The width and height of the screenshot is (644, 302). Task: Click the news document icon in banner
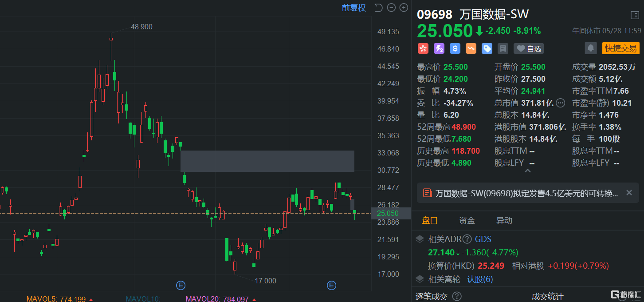click(428, 193)
